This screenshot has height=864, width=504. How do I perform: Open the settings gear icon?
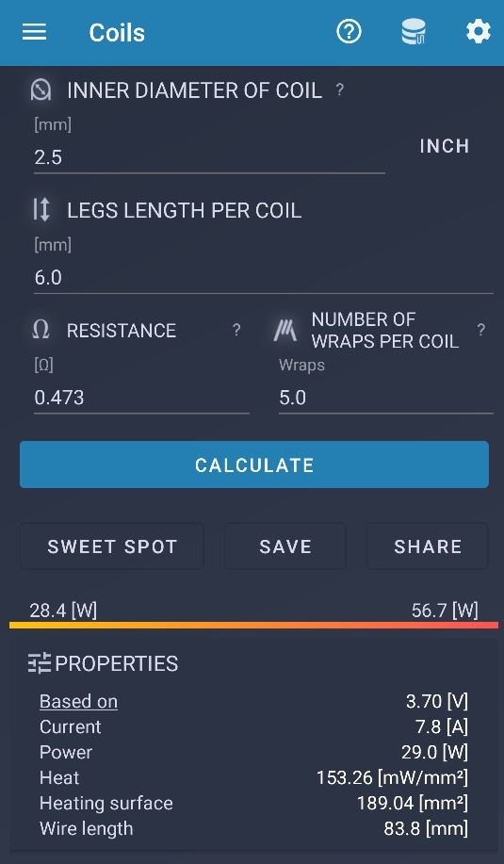(x=479, y=32)
